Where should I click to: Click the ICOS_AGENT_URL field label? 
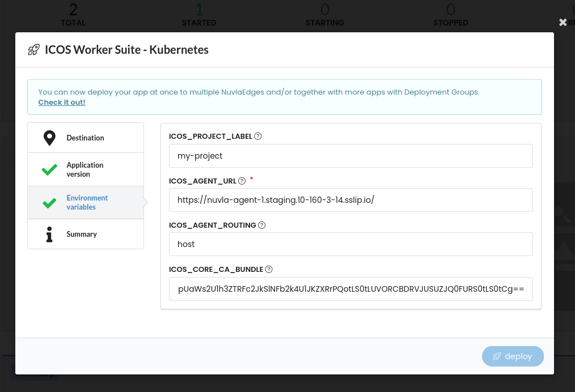[x=202, y=181]
